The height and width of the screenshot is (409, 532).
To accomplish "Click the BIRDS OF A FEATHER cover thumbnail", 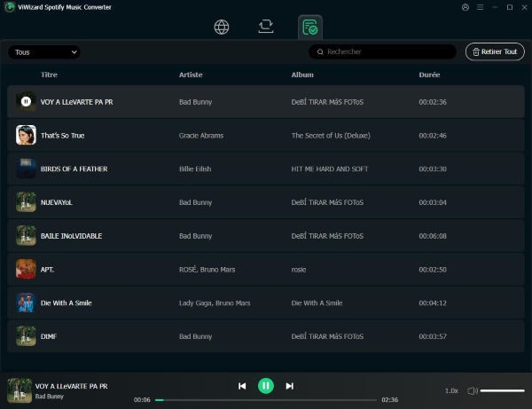I will (x=26, y=169).
